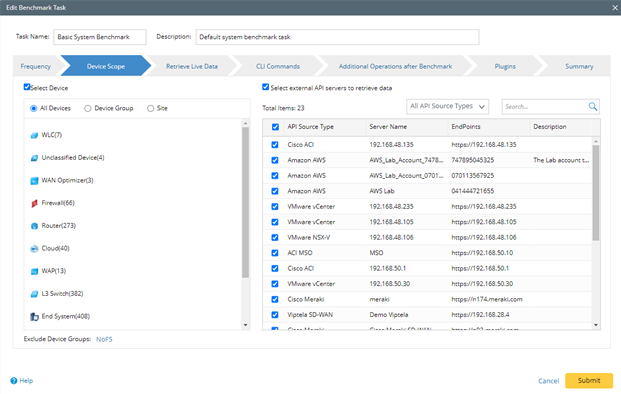Click the Help question mark icon

14,381
